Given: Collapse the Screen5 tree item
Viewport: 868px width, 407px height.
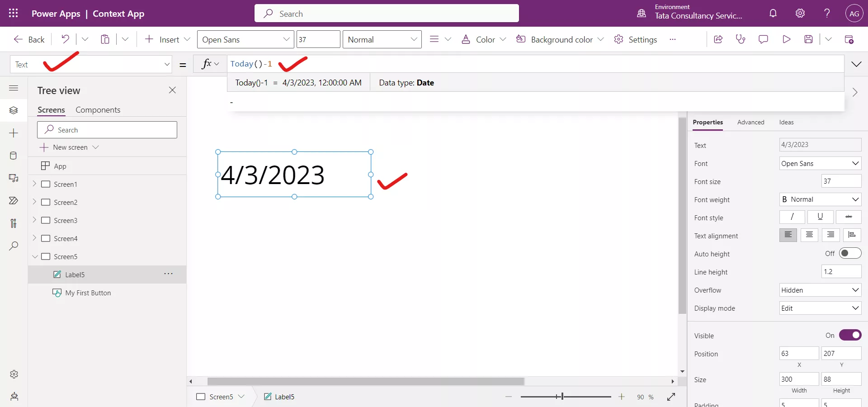Looking at the screenshot, I should 35,256.
